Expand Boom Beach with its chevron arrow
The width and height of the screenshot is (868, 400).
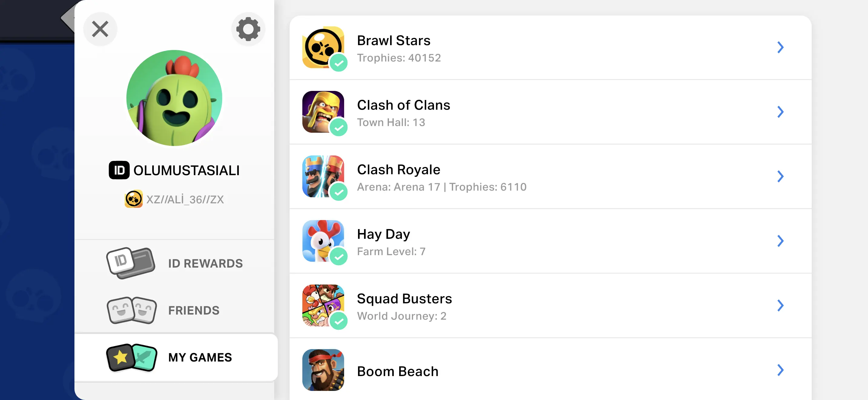[x=780, y=370]
